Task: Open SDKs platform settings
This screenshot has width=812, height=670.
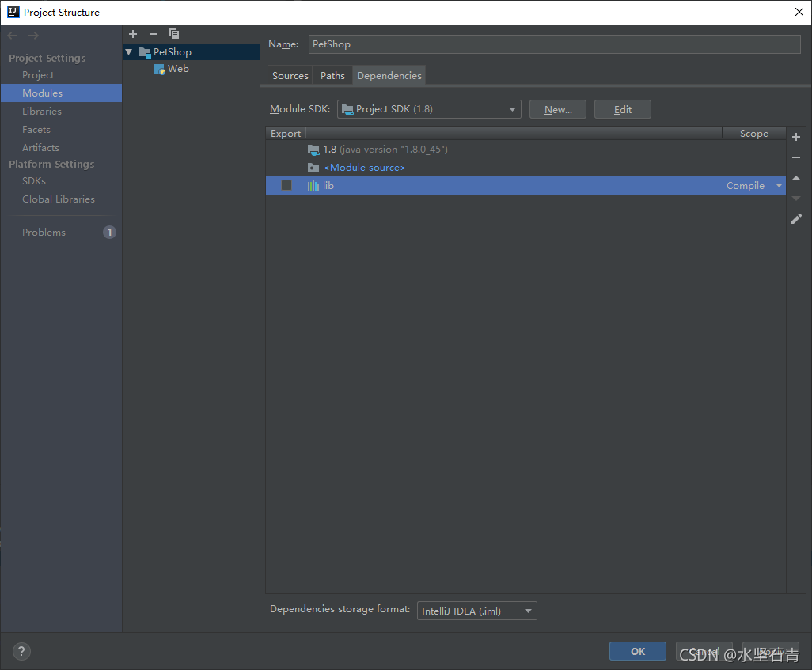Action: point(34,180)
